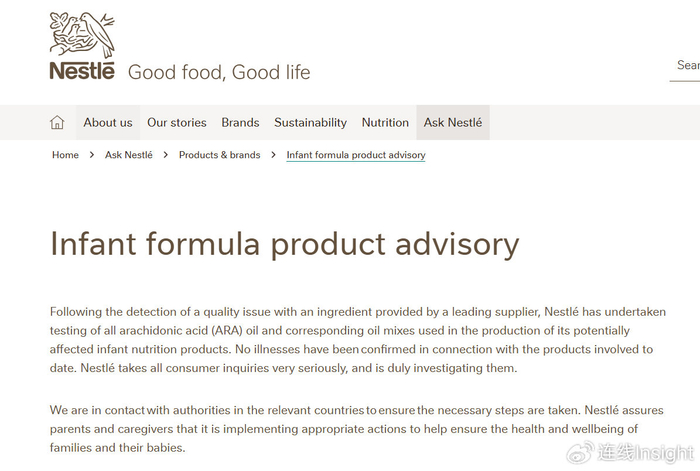Viewport: 700px width, 471px height.
Task: Click the Good food, Good life tagline
Action: 219,72
